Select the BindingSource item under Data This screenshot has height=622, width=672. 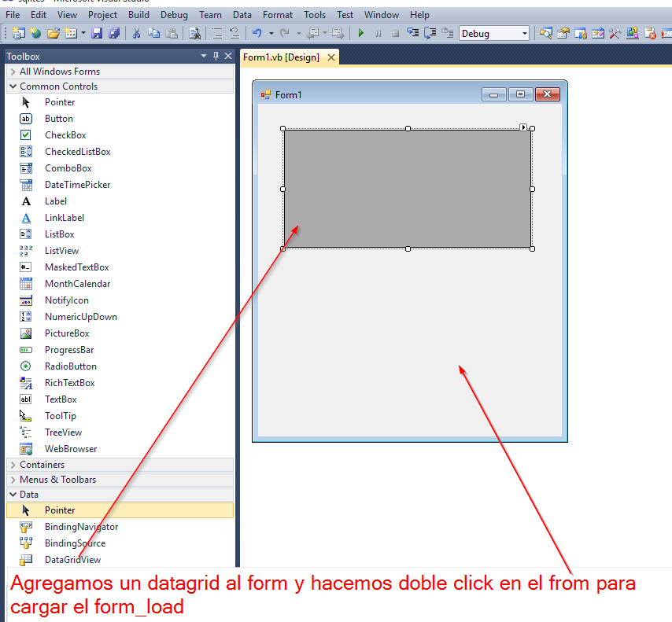[120, 543]
